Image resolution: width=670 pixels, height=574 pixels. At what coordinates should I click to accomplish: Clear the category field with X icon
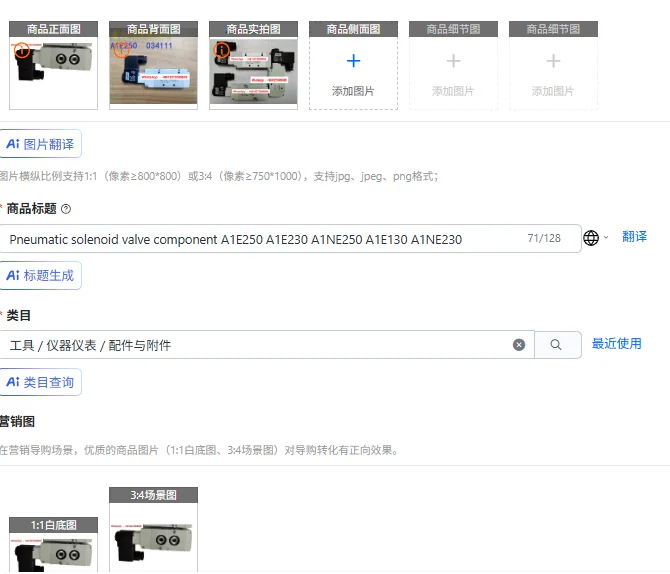[x=519, y=345]
